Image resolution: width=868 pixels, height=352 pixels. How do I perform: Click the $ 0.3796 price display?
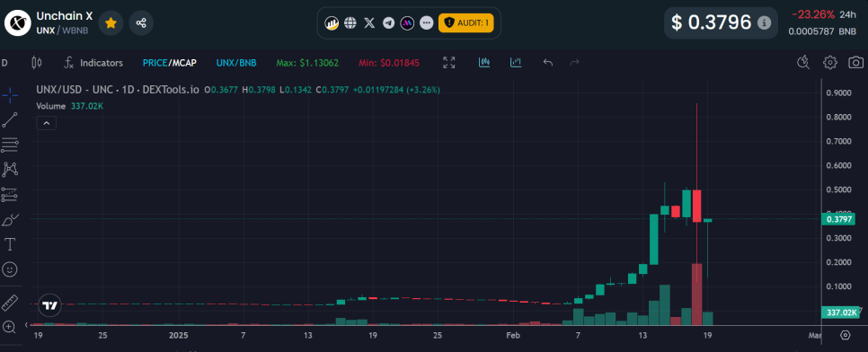[712, 22]
